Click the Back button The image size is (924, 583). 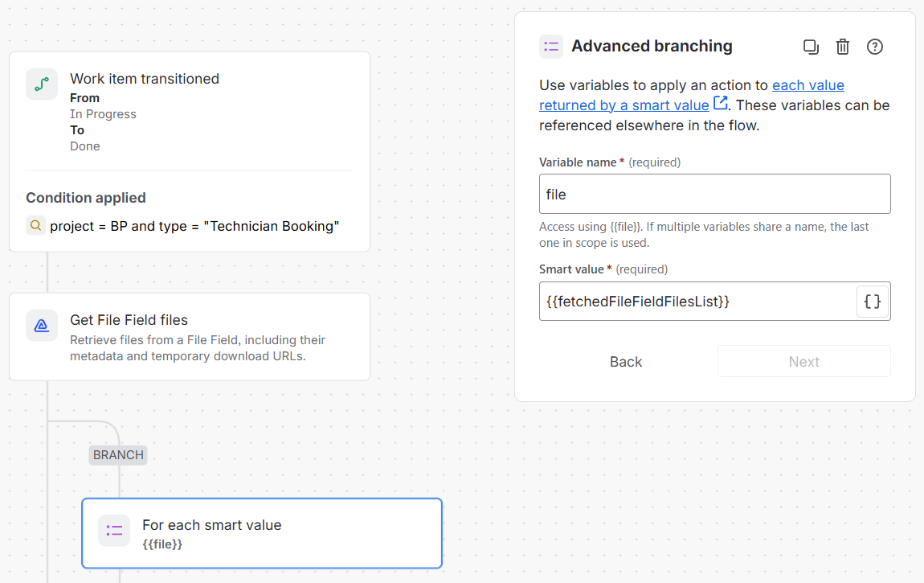626,361
